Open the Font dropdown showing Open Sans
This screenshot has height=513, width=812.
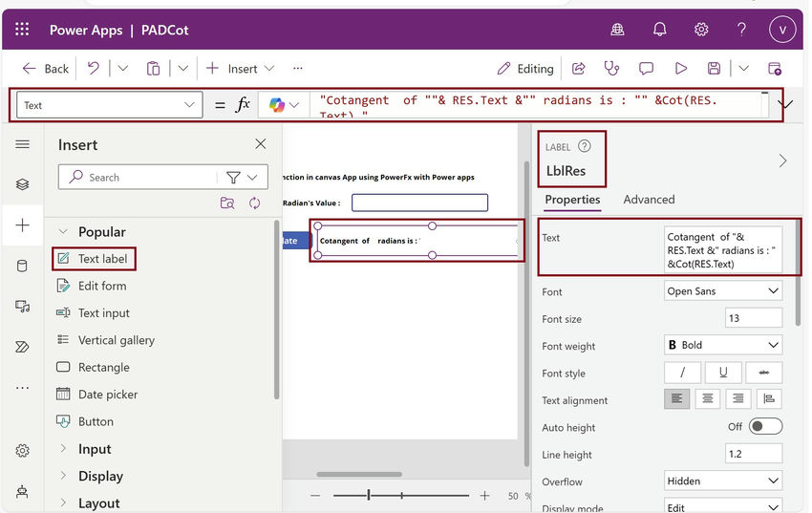[x=722, y=291]
